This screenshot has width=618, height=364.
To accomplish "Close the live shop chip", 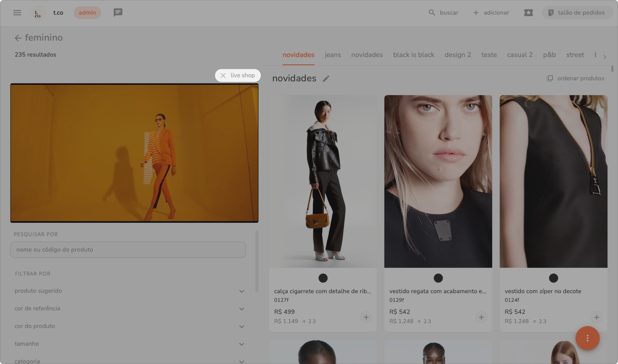I will (223, 75).
